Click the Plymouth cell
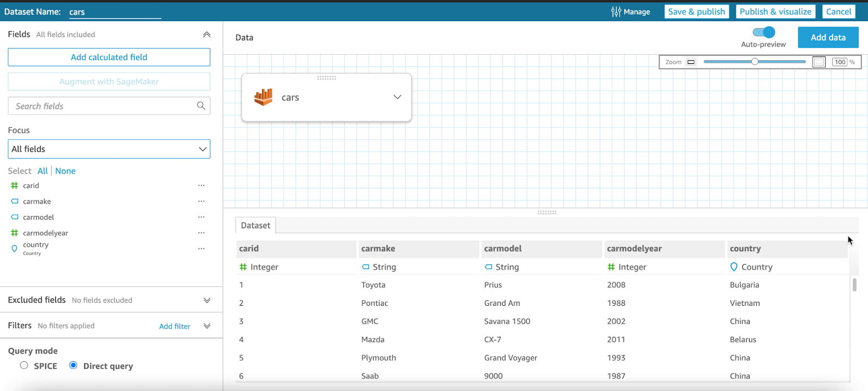The image size is (868, 391). [x=379, y=358]
